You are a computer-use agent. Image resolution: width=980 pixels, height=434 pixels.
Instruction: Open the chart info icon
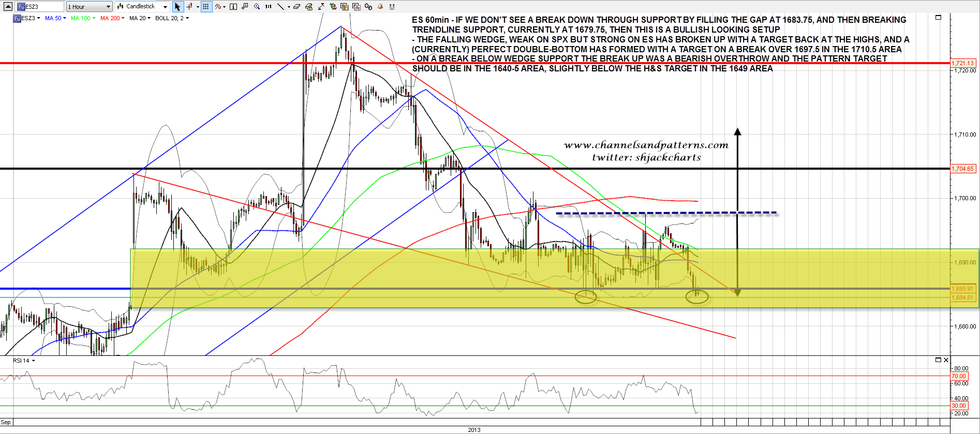[233, 7]
